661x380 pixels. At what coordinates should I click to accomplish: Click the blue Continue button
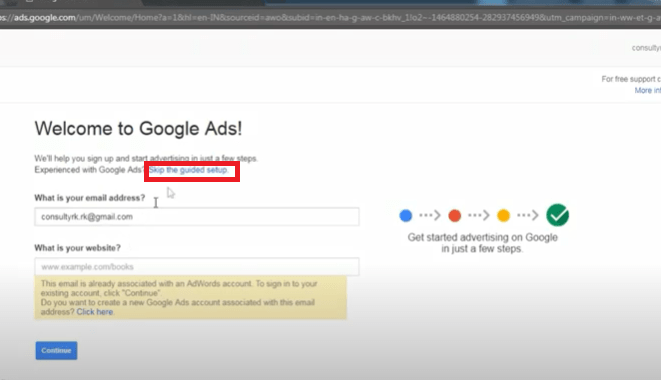click(x=56, y=350)
